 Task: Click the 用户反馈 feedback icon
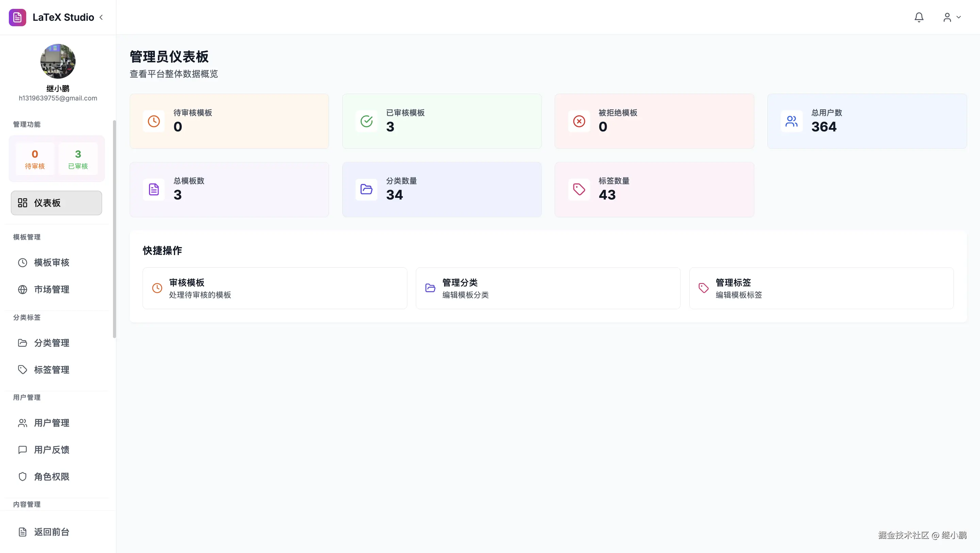22,449
